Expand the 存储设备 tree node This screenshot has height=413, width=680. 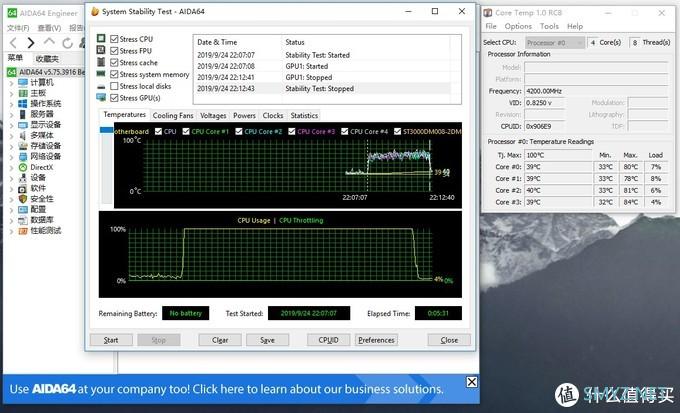(x=11, y=146)
